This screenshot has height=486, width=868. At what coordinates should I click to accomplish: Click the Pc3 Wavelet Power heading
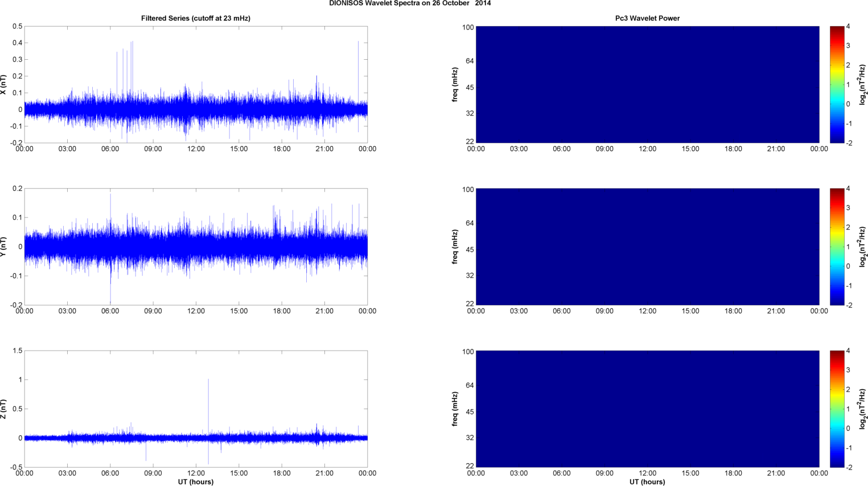pos(647,18)
